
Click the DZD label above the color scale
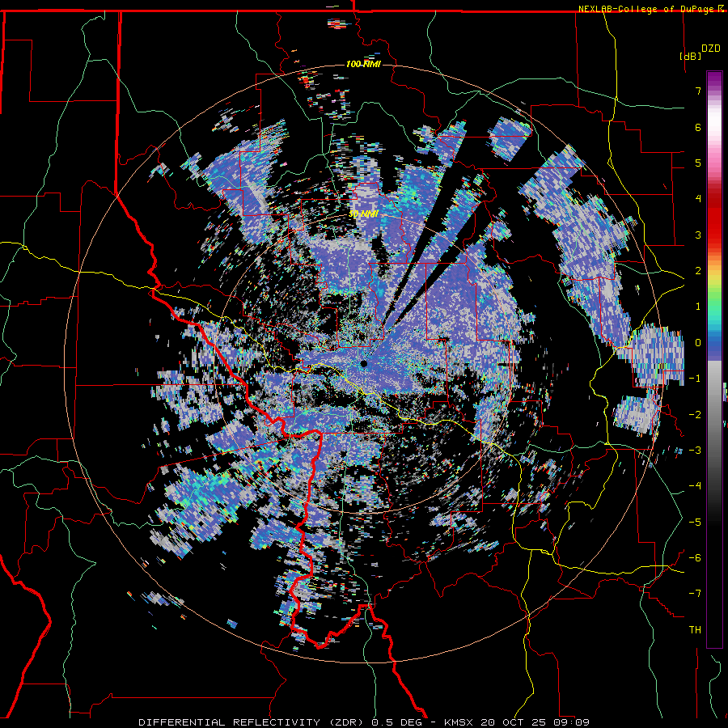click(x=711, y=49)
